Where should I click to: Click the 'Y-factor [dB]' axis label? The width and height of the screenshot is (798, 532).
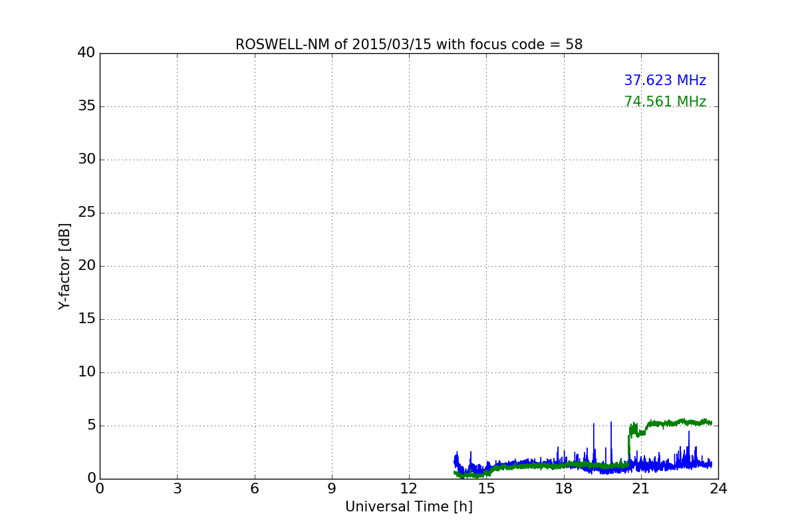65,266
